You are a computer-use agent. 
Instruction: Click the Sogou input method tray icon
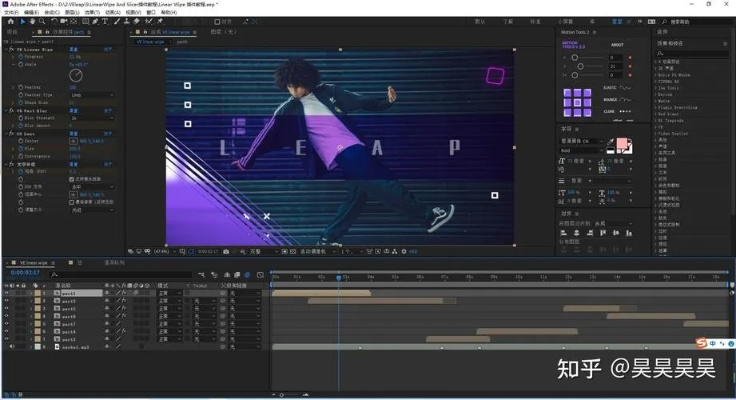click(x=703, y=345)
